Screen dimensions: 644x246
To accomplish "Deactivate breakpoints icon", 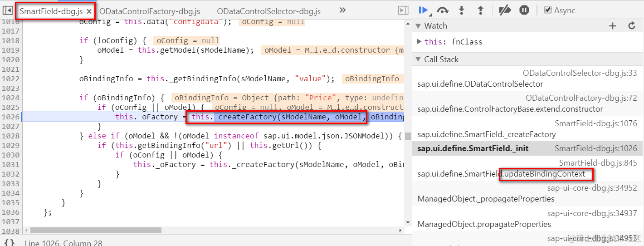I will (504, 10).
